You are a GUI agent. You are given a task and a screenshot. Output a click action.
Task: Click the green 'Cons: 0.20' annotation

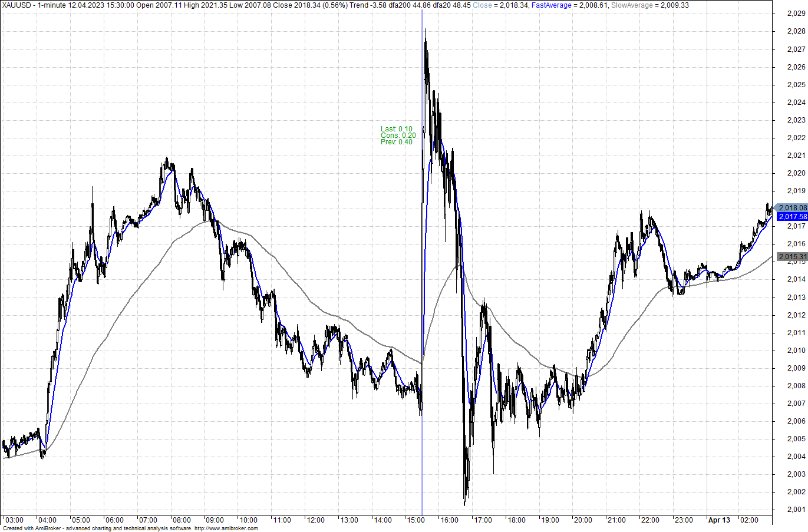[398, 136]
